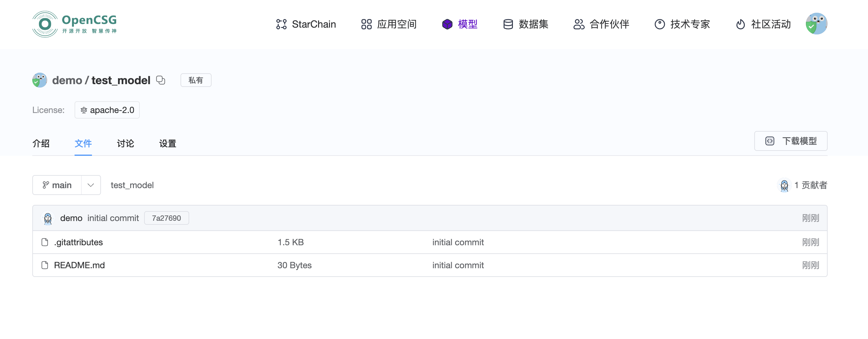Go to 数据集 navigation item
The image size is (868, 339).
526,24
